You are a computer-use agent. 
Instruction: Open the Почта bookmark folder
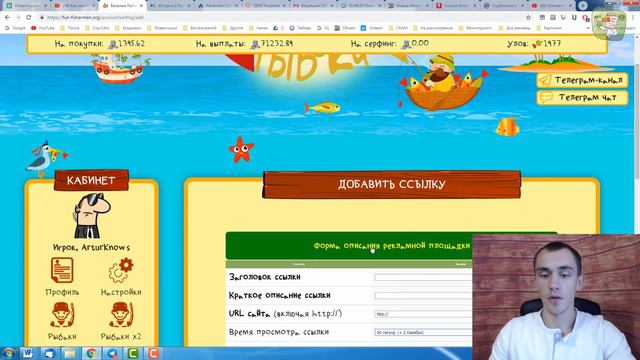point(70,28)
